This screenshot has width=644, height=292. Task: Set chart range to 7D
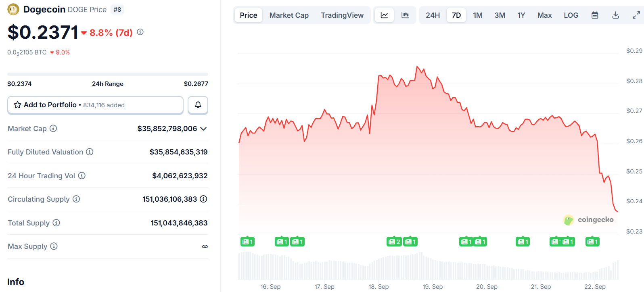456,15
